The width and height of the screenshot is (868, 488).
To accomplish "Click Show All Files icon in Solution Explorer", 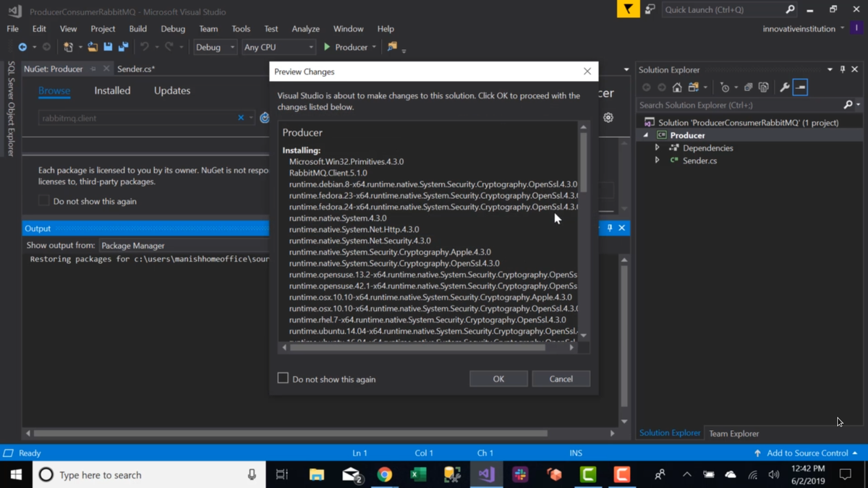I will [764, 87].
